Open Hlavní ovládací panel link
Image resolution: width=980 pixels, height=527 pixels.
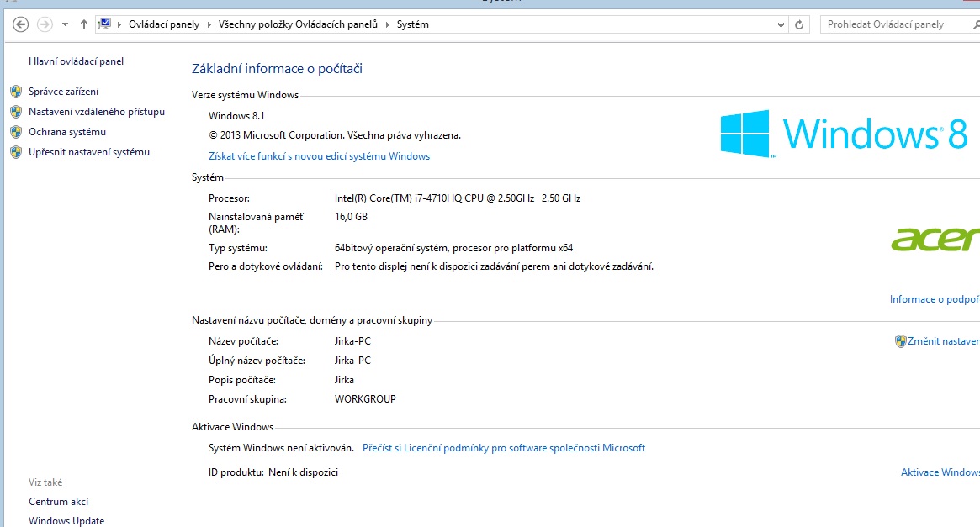[77, 61]
